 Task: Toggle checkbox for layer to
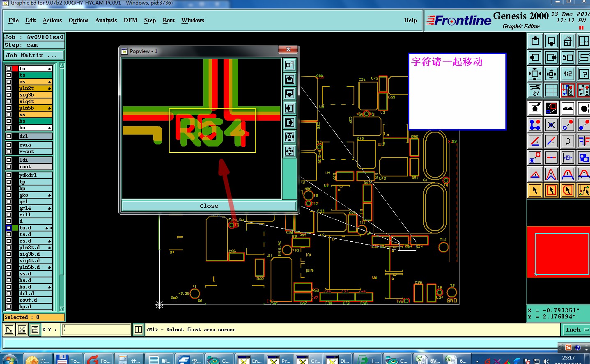tap(9, 69)
